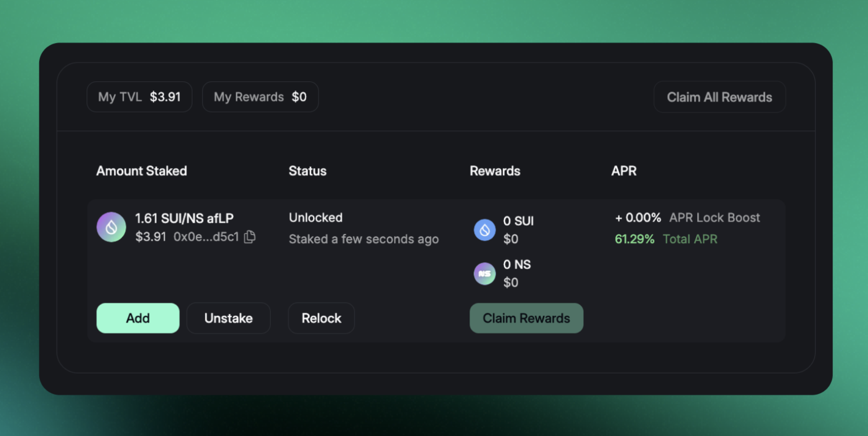Click the Rewards column header
This screenshot has width=868, height=436.
(x=495, y=171)
